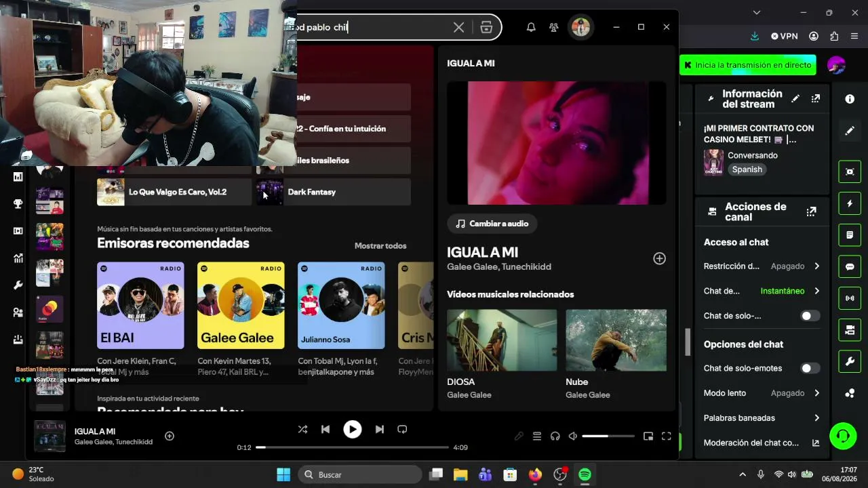The height and width of the screenshot is (488, 868).
Task: Open the browser hamburger menu
Action: pyautogui.click(x=854, y=36)
